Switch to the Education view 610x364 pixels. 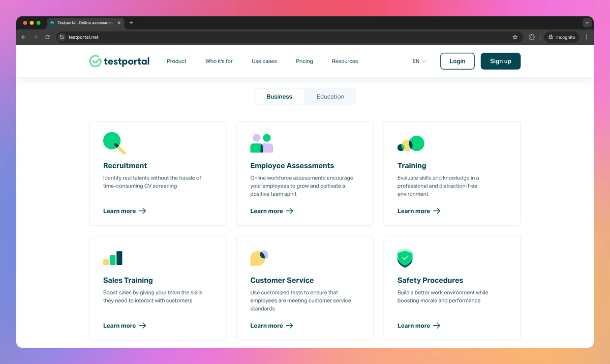click(330, 96)
